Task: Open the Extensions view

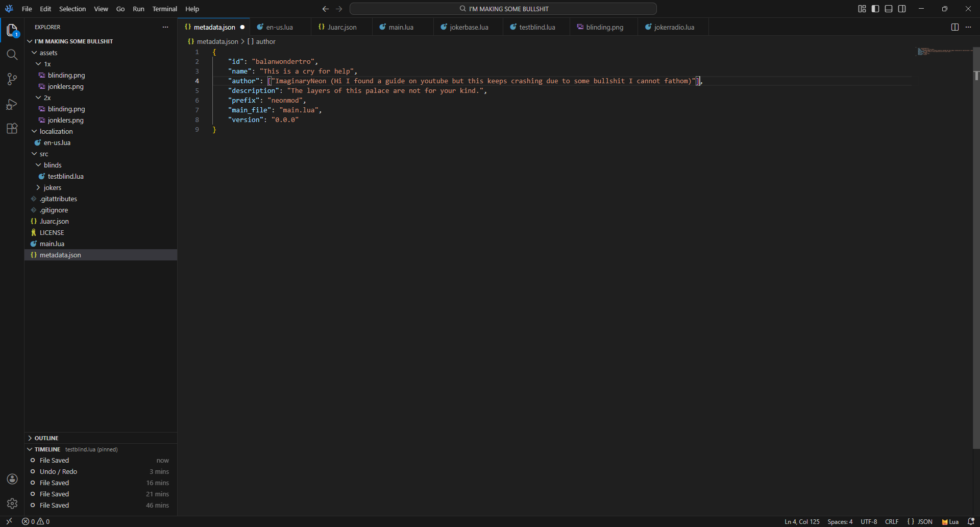Action: [12, 129]
